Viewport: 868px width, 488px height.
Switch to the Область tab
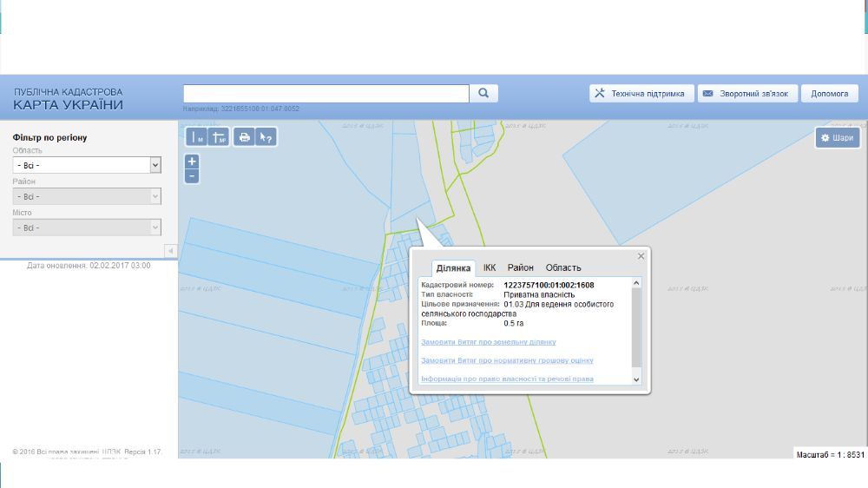pos(563,267)
